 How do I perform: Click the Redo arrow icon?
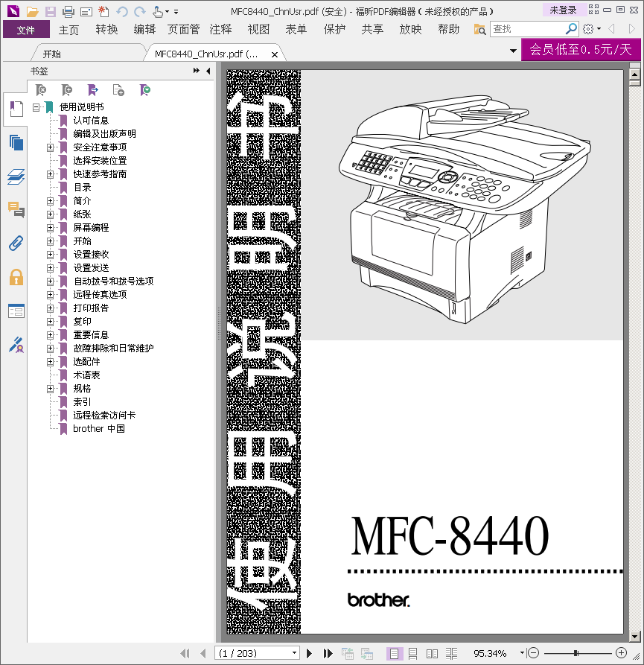click(139, 12)
